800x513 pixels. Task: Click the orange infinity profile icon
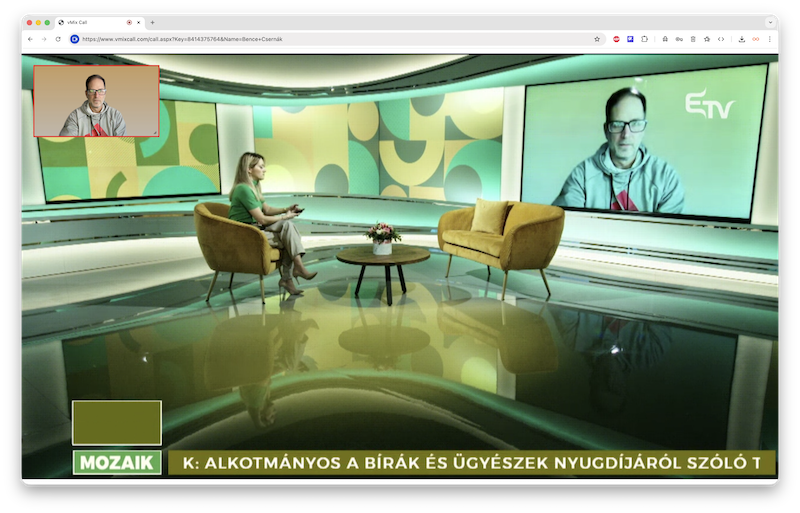coord(756,39)
